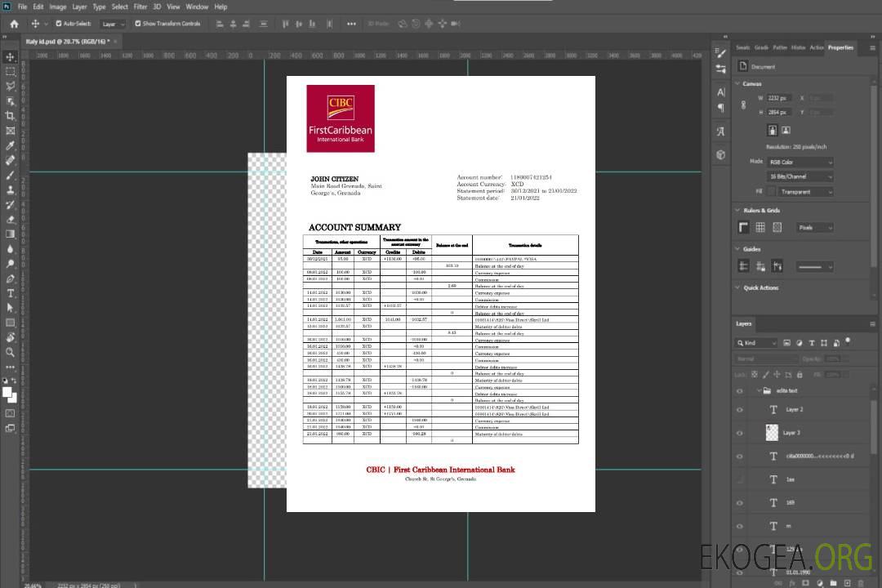This screenshot has height=588, width=882.
Task: Open the Glyphs panel icon
Action: click(x=721, y=131)
